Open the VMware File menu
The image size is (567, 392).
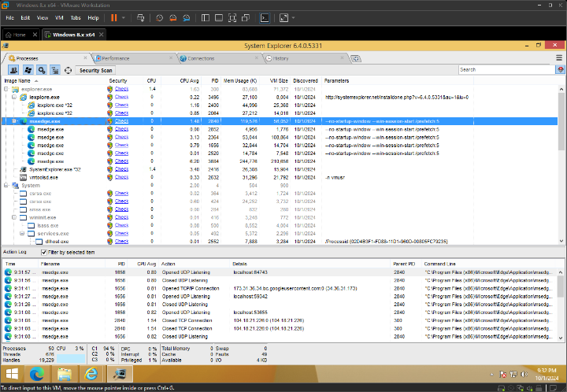point(10,17)
